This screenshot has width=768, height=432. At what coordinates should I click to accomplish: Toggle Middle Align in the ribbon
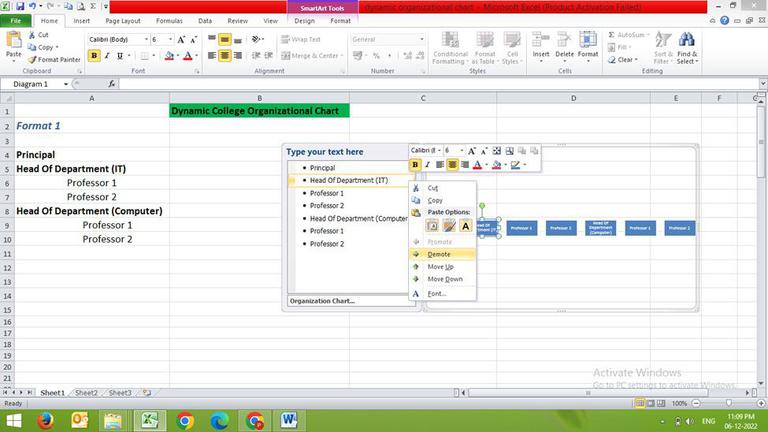pyautogui.click(x=224, y=40)
